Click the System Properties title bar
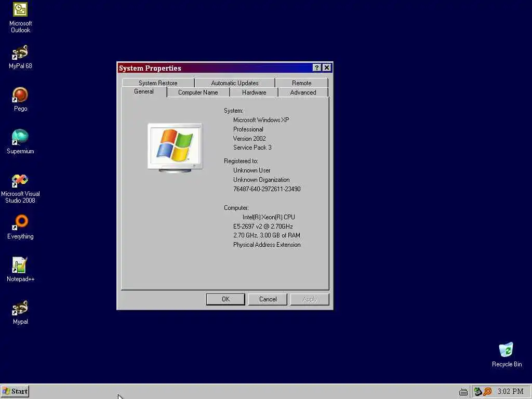 [x=215, y=68]
